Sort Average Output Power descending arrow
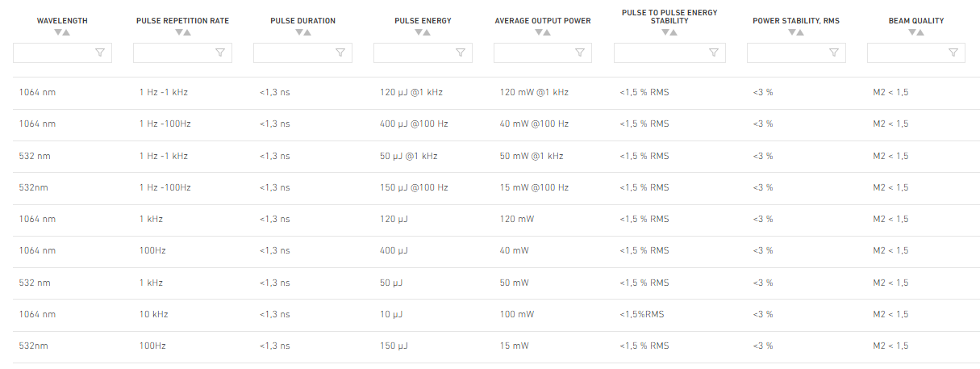 (539, 32)
